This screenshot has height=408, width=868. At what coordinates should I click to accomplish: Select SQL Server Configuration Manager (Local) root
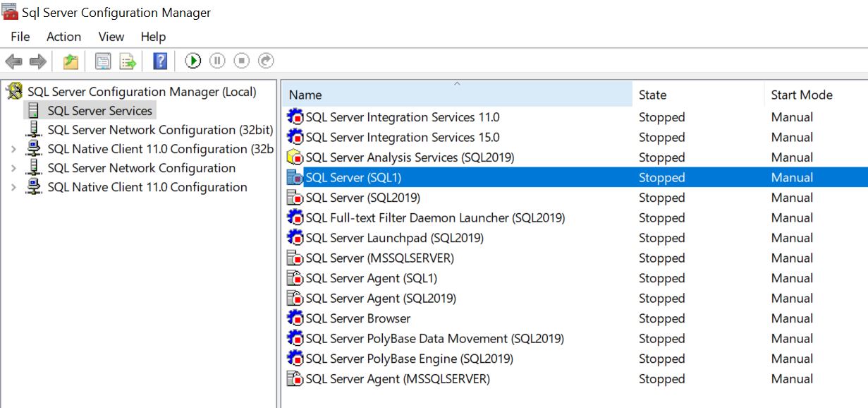click(x=142, y=92)
